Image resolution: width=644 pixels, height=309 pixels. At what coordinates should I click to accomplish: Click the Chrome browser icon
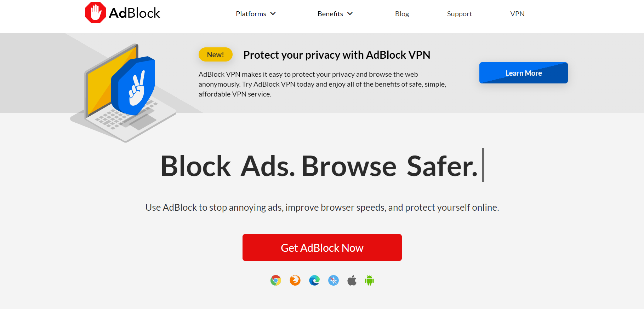[276, 280]
